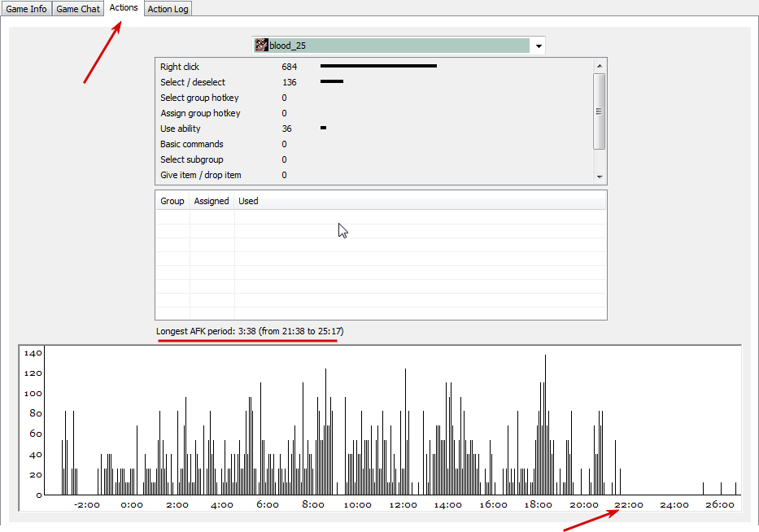This screenshot has width=759, height=532.
Task: Click the Select / deselect count 136
Action: click(290, 82)
